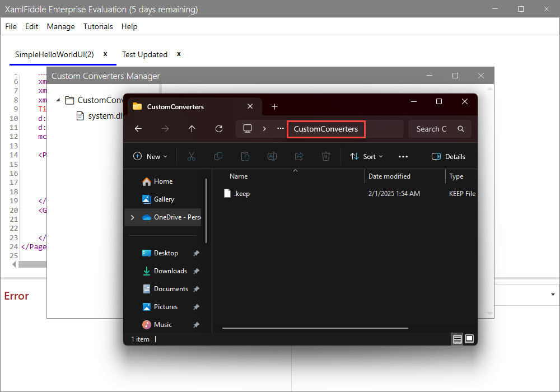Click date 2/1/2025 1:54 AM cell
The width and height of the screenshot is (560, 392).
click(x=394, y=194)
